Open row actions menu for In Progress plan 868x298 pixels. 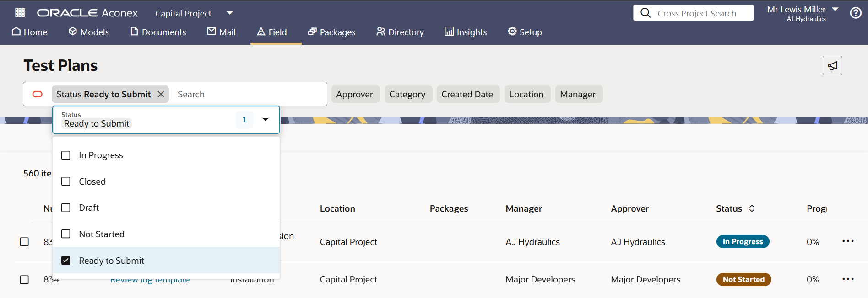tap(847, 241)
